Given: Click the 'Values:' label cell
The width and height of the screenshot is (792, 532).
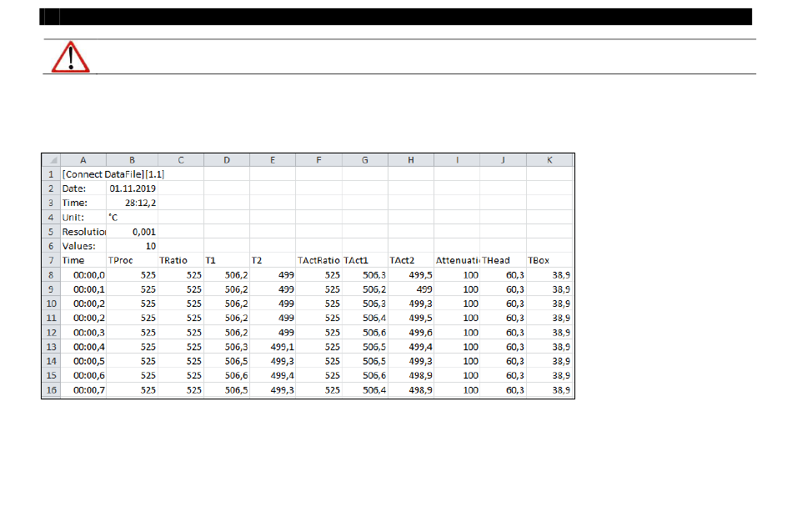Looking at the screenshot, I should pyautogui.click(x=83, y=246).
